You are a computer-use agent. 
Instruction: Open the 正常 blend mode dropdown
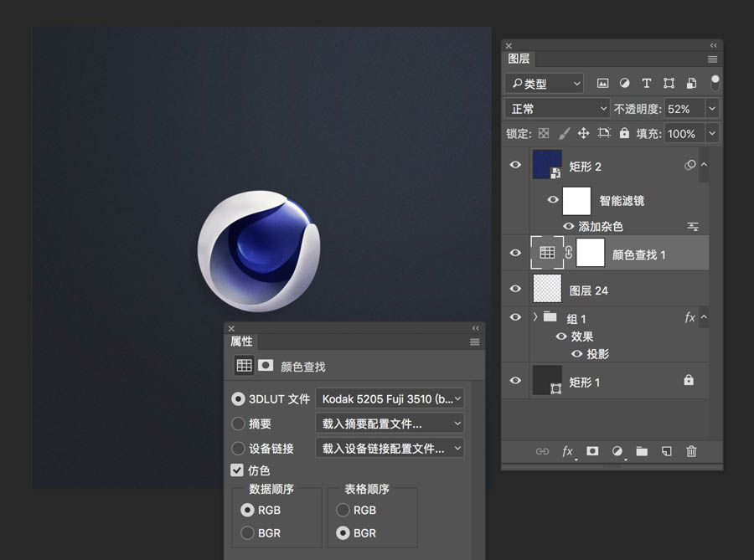tap(557, 109)
